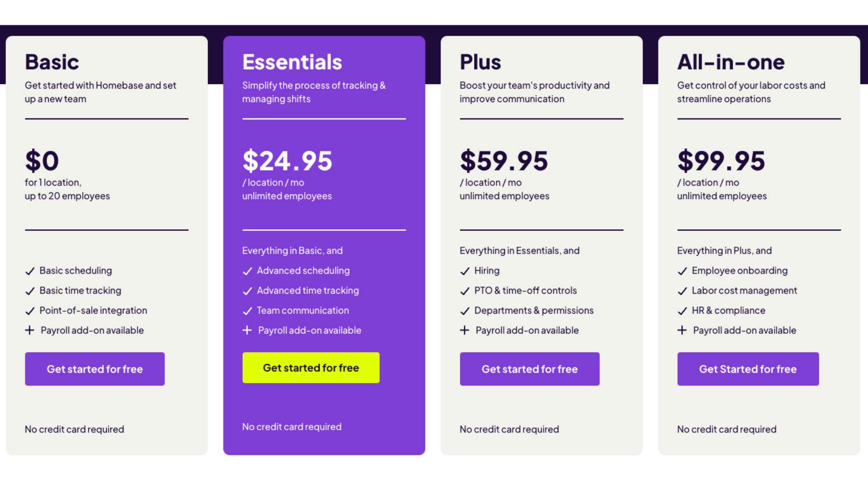Click the checkmark next to Employee onboarding
This screenshot has height=488, width=868.
click(682, 271)
